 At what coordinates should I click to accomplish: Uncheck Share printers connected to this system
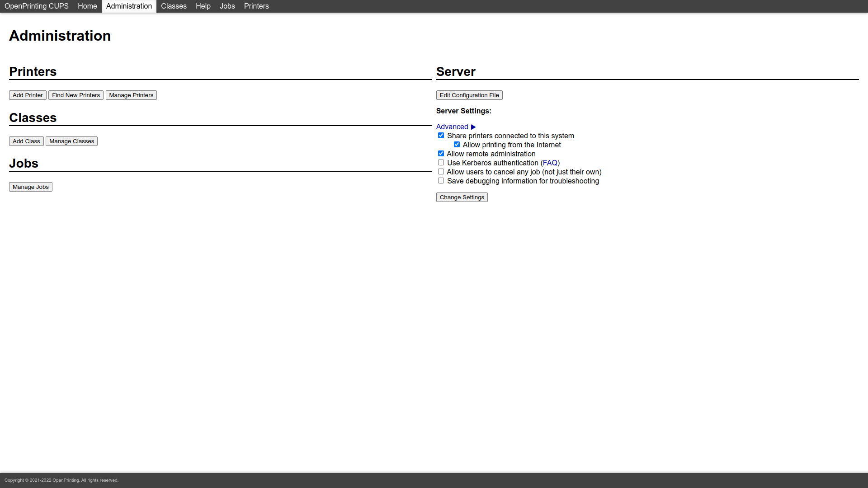(441, 136)
